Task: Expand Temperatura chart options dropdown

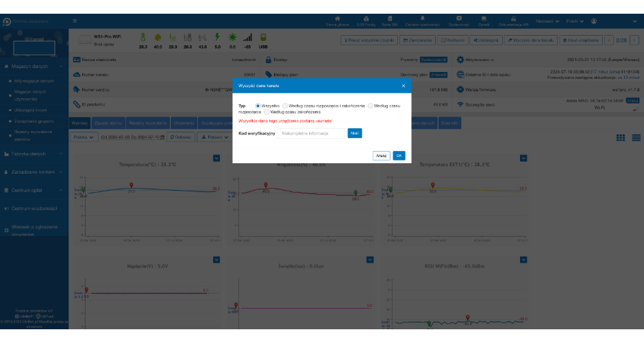Action: (x=216, y=158)
